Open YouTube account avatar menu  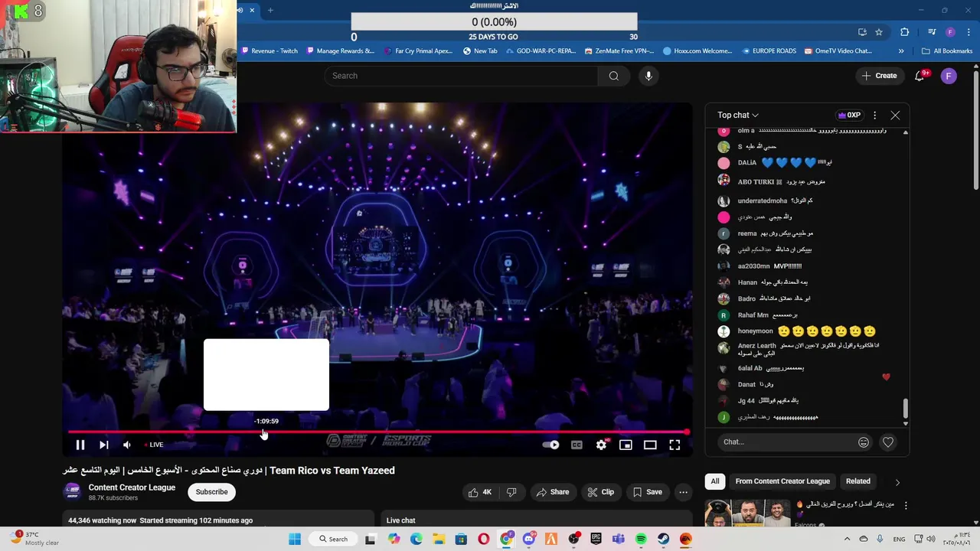pyautogui.click(x=949, y=76)
